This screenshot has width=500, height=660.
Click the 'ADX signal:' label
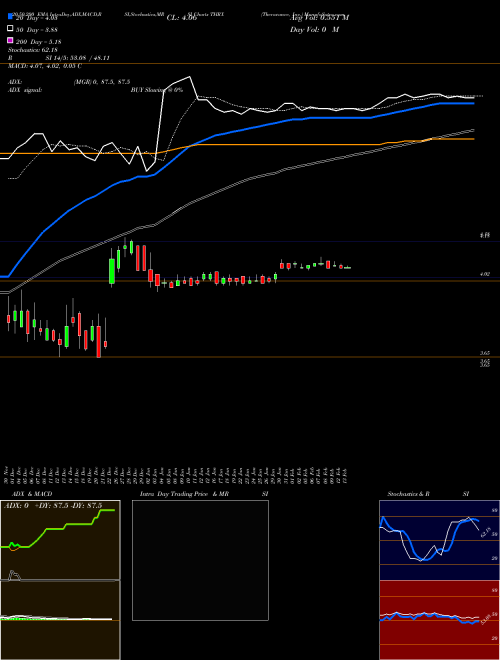point(25,90)
